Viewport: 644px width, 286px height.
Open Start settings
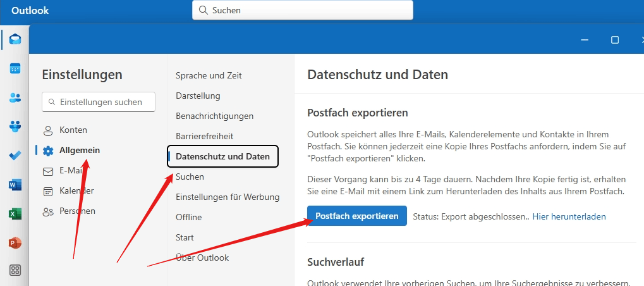185,237
